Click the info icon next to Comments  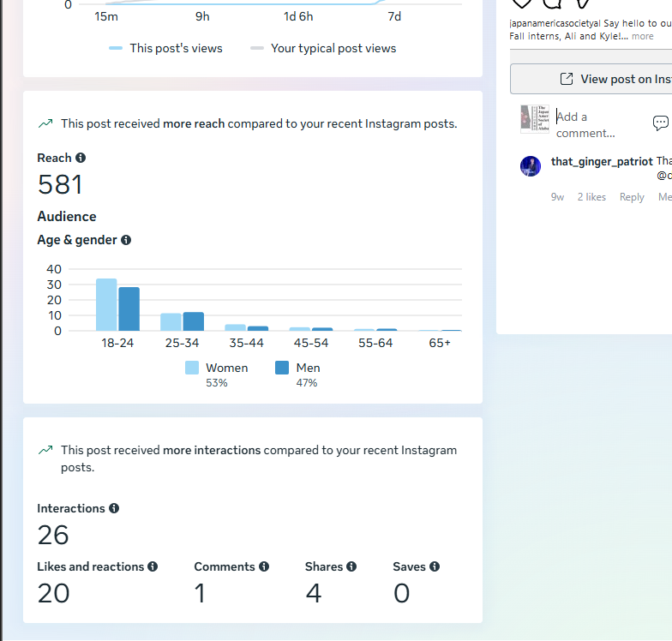point(264,566)
